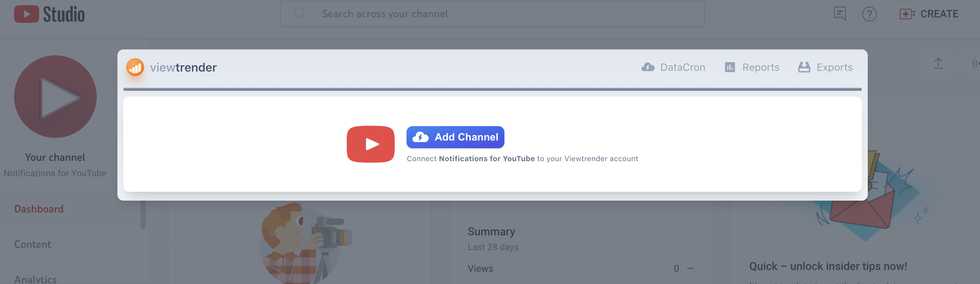
Task: Select Content in the sidebar
Action: (33, 244)
